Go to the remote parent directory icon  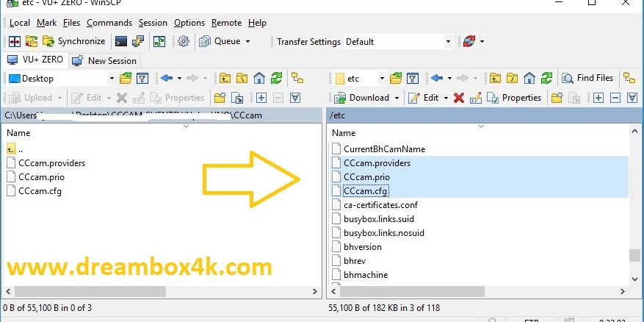click(495, 78)
